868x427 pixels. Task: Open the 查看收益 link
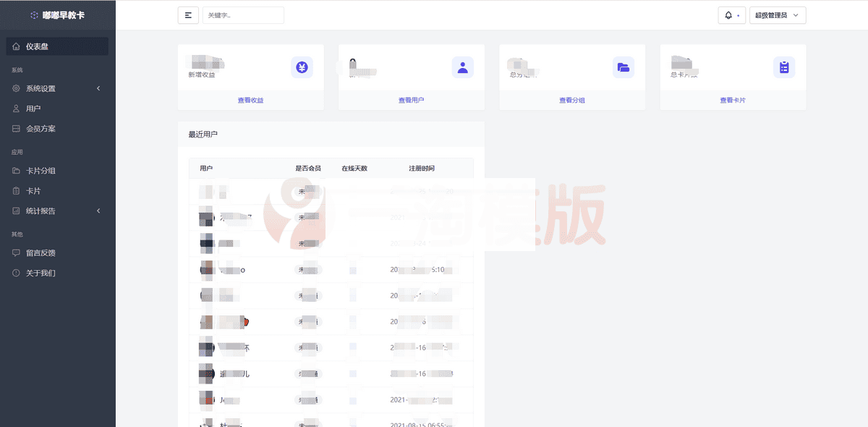coord(250,100)
